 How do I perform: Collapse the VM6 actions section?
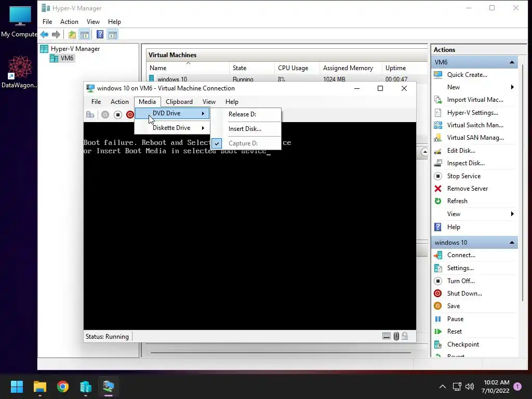(x=512, y=62)
